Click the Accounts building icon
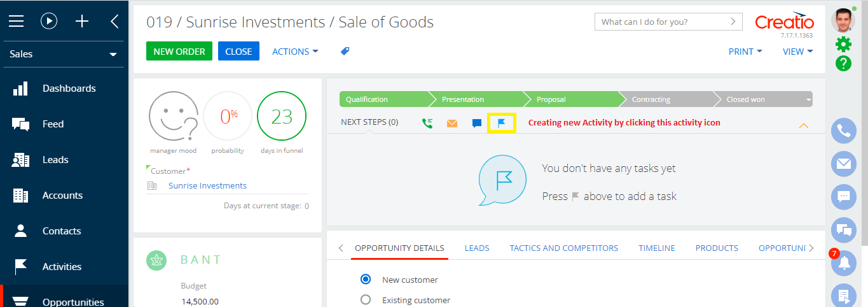The height and width of the screenshot is (307, 868). 21,196
